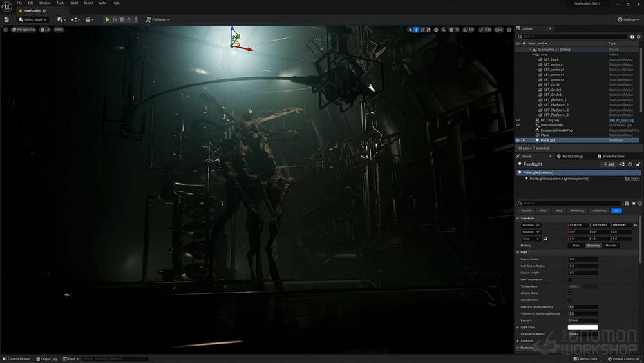
Task: Toggle PointLight visibility eye icon
Action: coord(518,140)
